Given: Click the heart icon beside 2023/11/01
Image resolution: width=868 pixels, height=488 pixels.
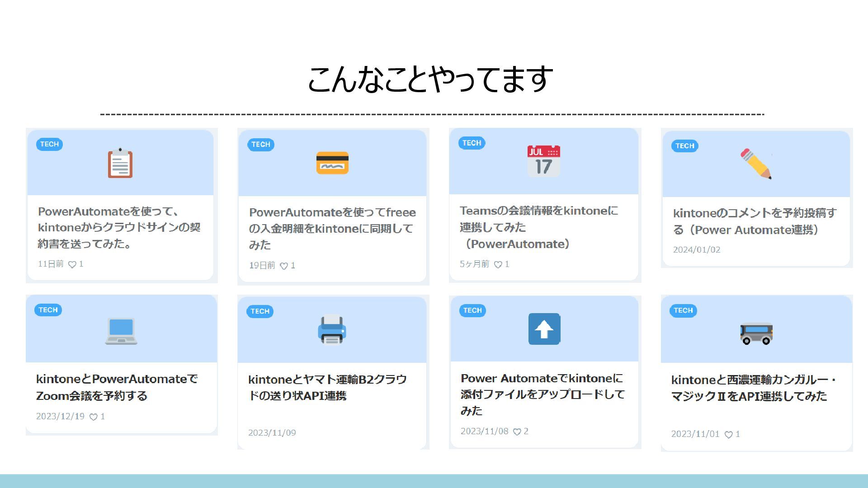Looking at the screenshot, I should coord(728,434).
